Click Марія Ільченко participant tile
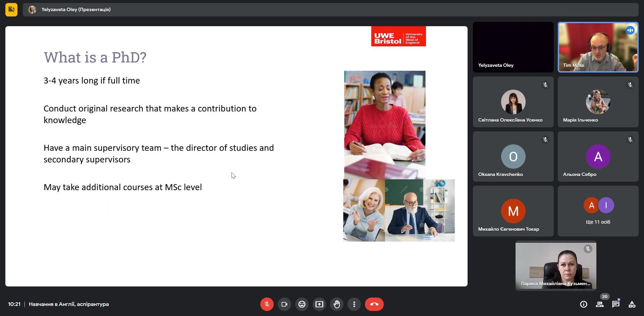The height and width of the screenshot is (316, 644). point(598,102)
